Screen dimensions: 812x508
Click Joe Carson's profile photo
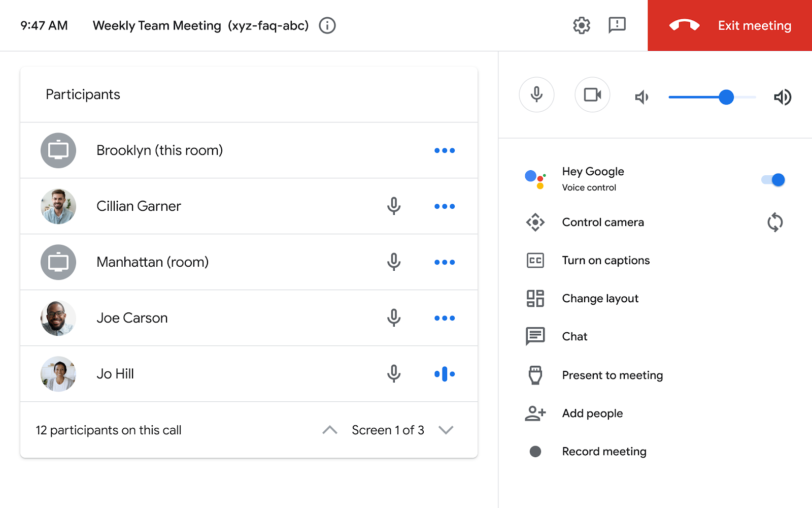coord(58,318)
